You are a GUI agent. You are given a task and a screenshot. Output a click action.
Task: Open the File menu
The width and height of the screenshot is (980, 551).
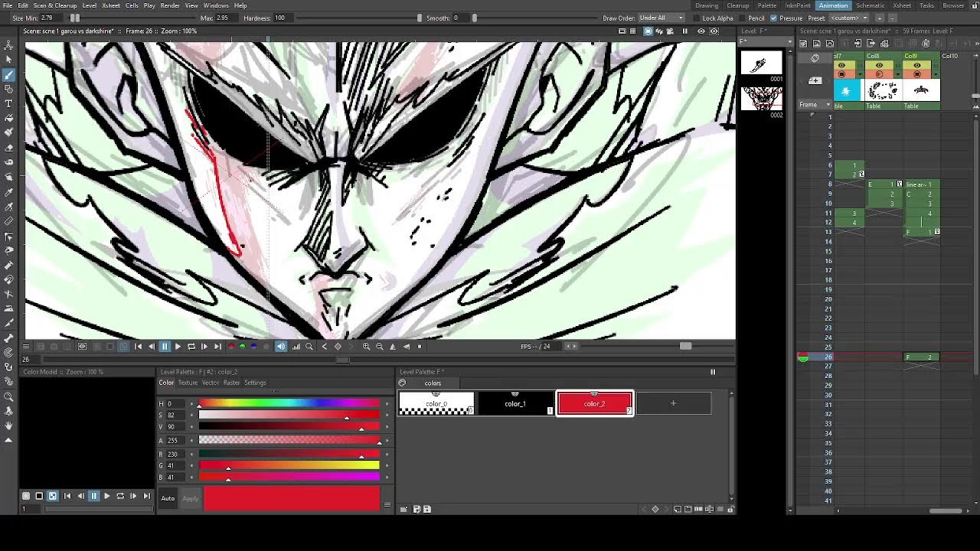(x=8, y=5)
